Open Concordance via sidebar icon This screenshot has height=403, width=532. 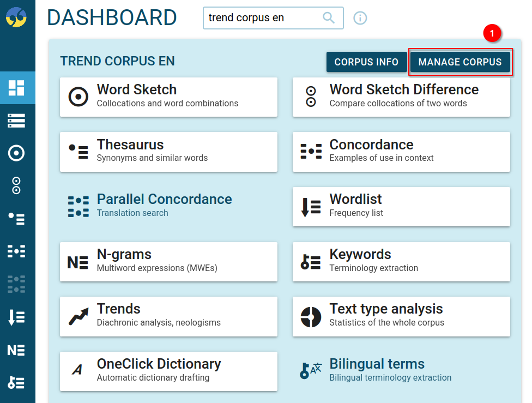16,251
